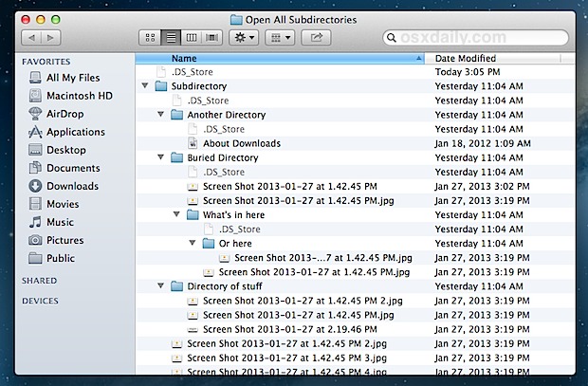The width and height of the screenshot is (588, 386).
Task: Sort by Date Modified column header
Action: 503,58
